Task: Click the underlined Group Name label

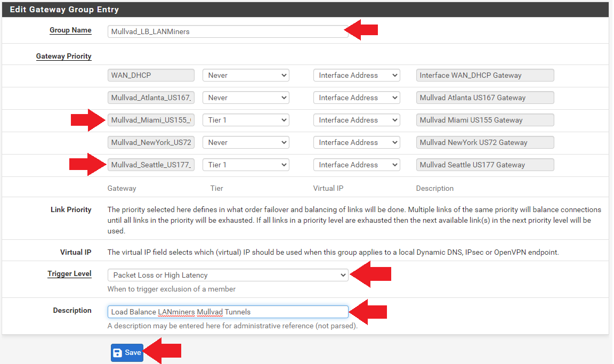Action: 70,30
